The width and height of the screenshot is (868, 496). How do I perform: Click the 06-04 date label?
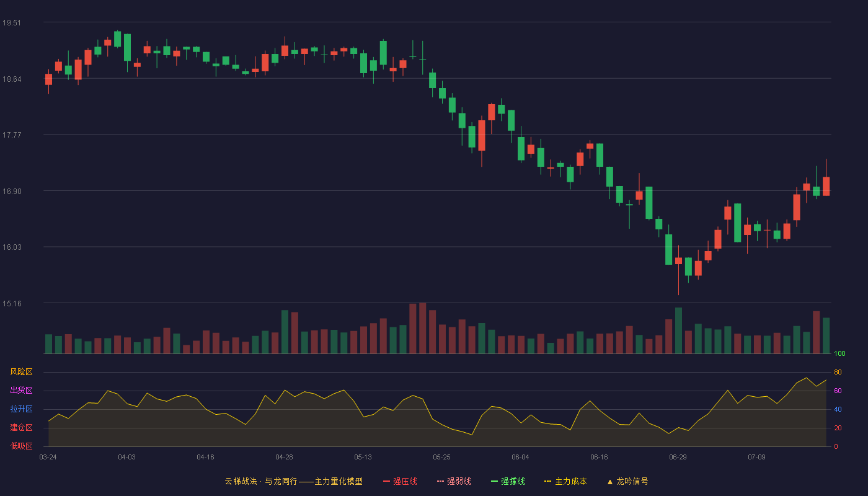pos(520,457)
